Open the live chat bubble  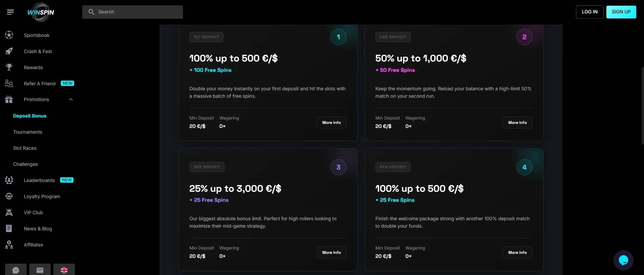(x=623, y=260)
